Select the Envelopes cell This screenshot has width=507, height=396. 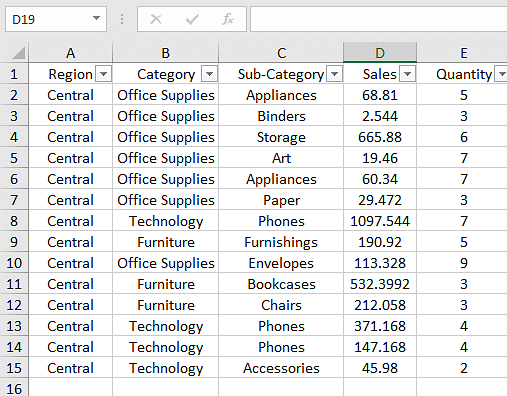pyautogui.click(x=281, y=263)
